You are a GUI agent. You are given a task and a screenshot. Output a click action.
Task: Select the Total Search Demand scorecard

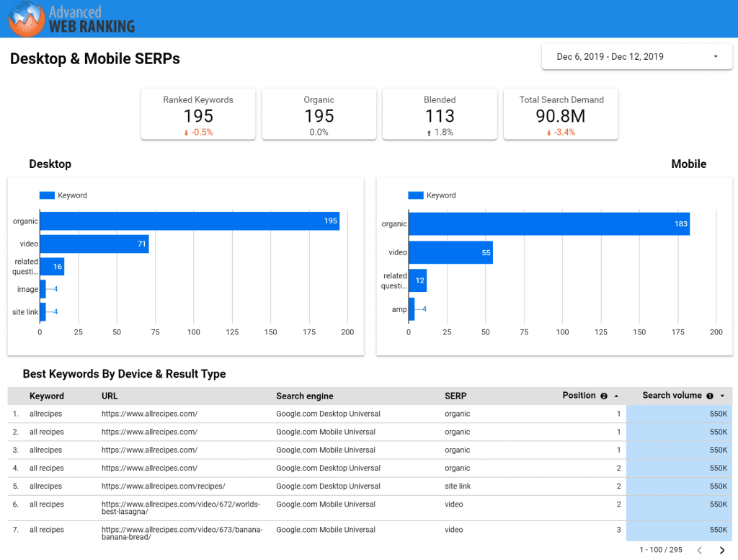(561, 115)
